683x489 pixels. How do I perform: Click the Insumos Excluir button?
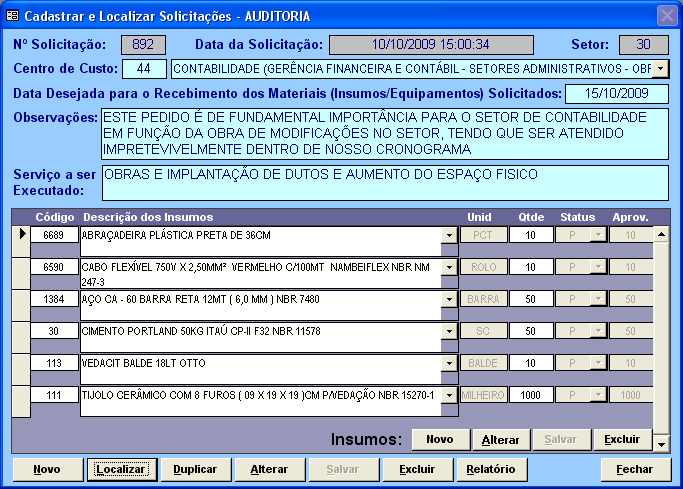click(x=622, y=440)
